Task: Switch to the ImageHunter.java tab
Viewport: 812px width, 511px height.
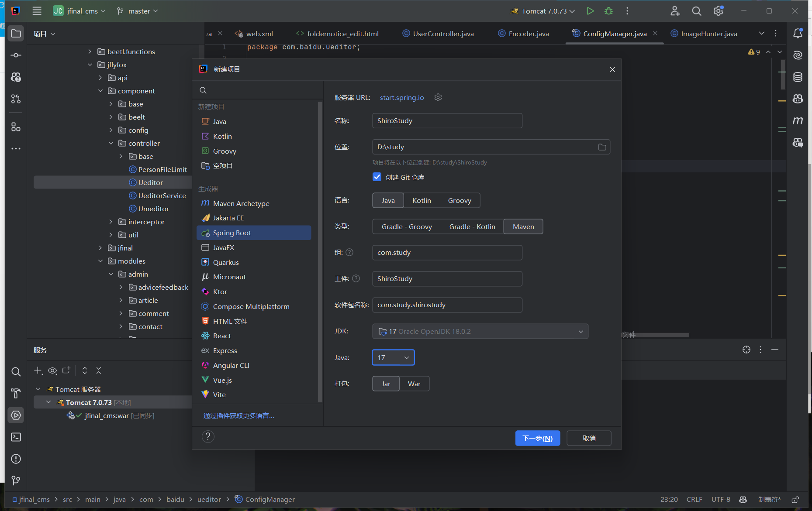Action: (x=704, y=34)
